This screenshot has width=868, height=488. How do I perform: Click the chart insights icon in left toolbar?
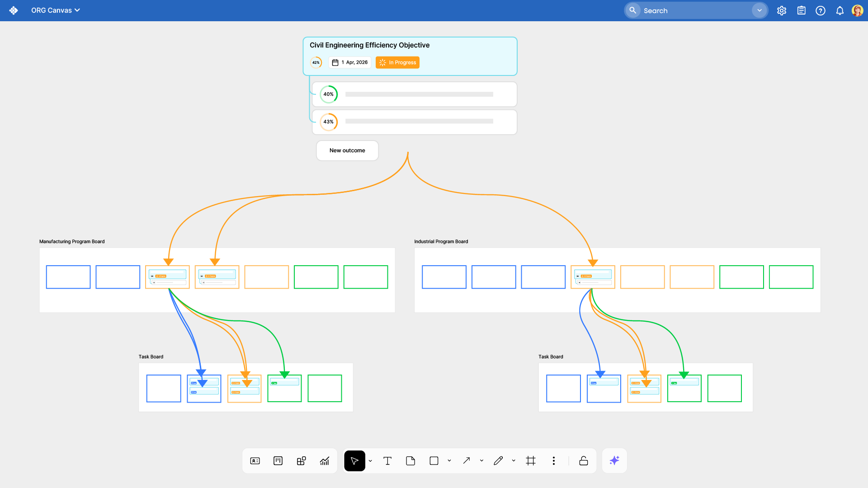point(325,460)
